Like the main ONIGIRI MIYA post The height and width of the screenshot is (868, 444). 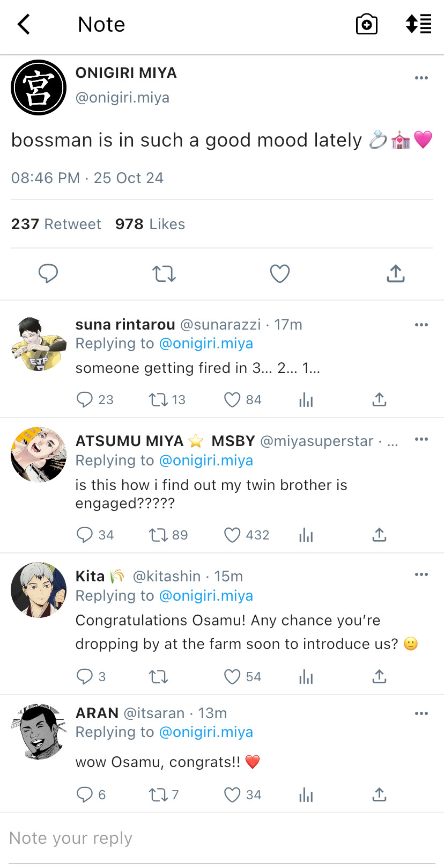click(279, 274)
